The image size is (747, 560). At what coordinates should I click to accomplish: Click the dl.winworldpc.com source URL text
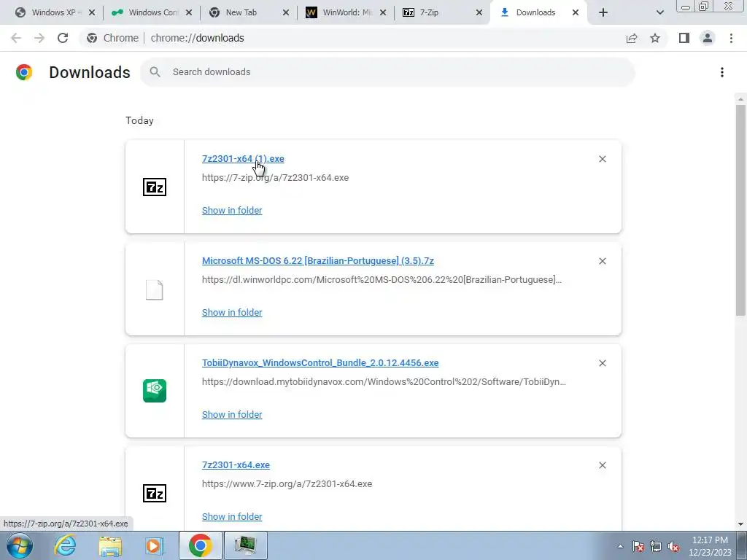382,280
